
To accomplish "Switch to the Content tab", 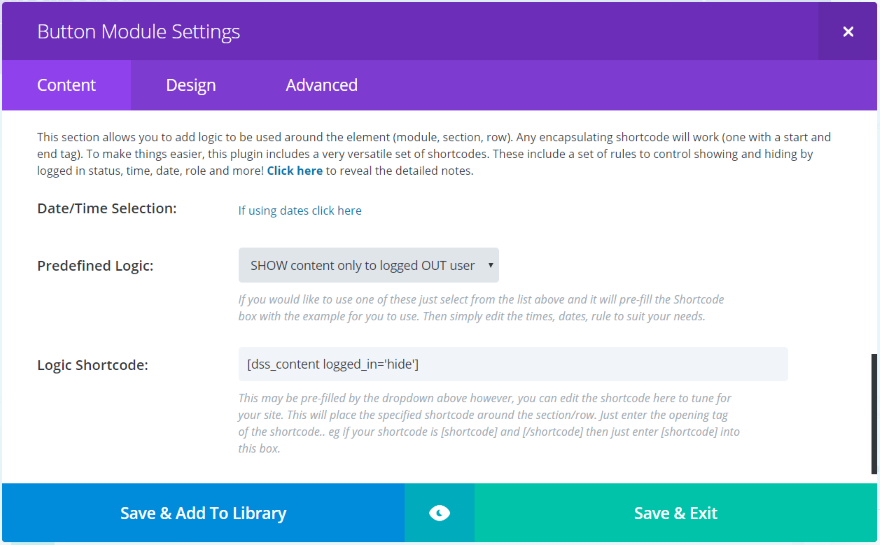I will (66, 85).
